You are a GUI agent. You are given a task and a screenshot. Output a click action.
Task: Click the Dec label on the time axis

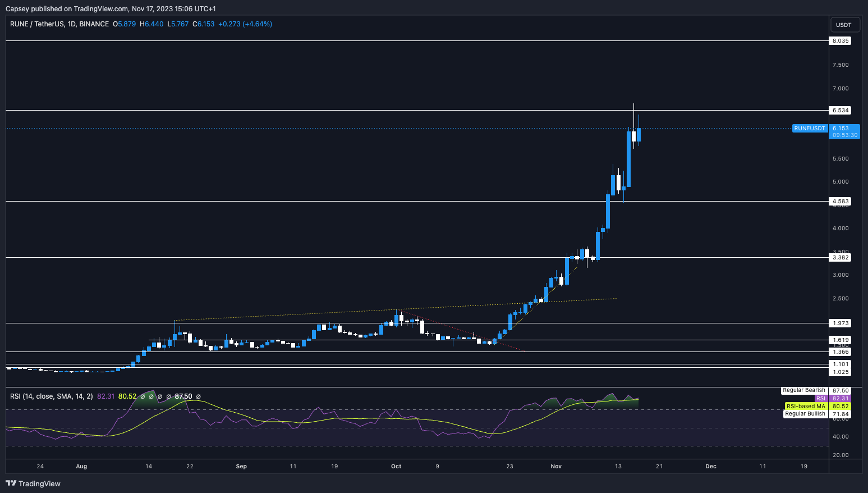click(711, 467)
